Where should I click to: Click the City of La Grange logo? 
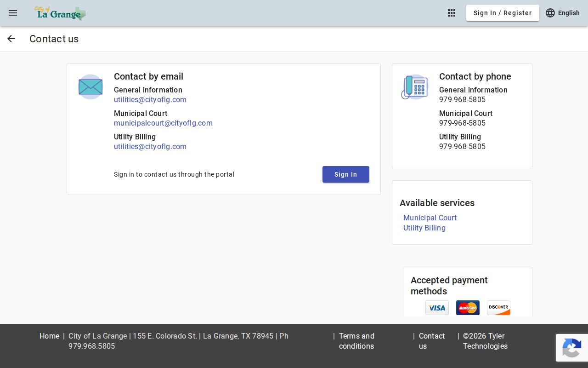60,13
